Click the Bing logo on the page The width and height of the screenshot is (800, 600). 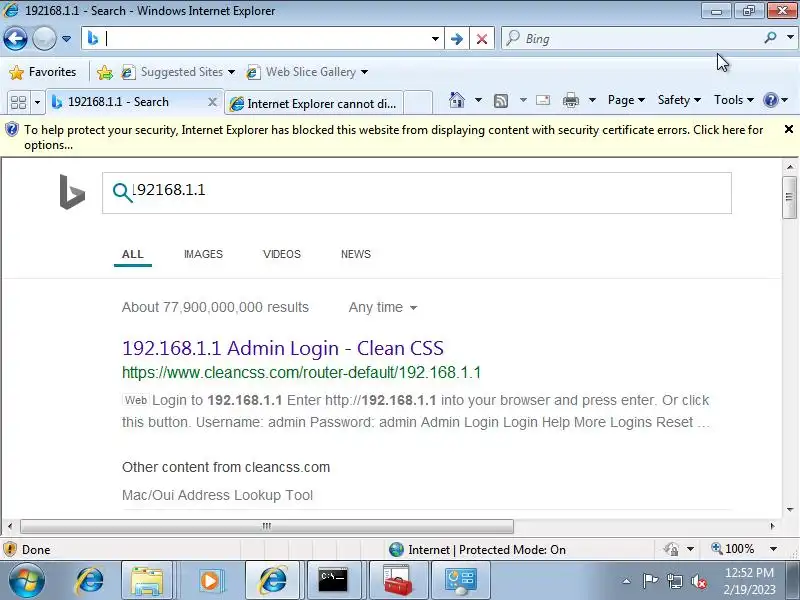72,192
